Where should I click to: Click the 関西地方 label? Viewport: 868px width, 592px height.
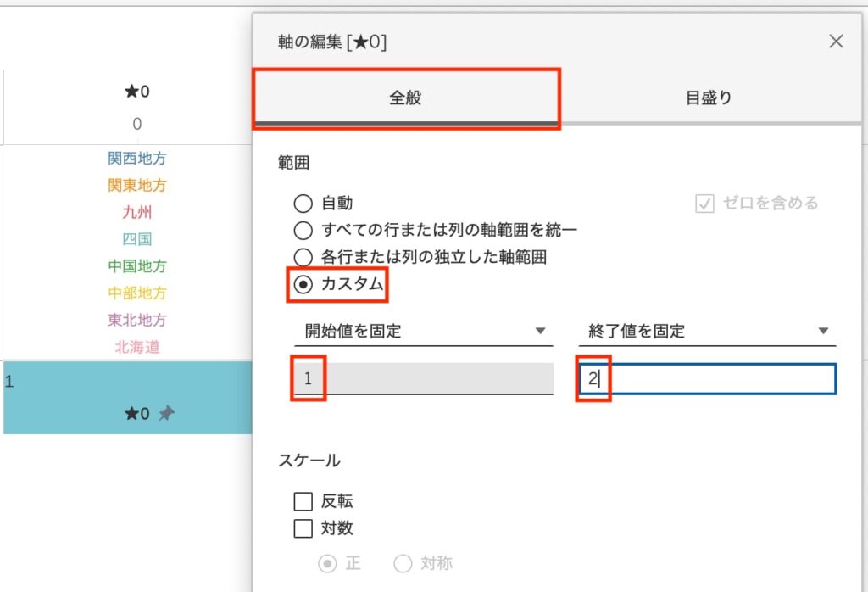point(137,159)
